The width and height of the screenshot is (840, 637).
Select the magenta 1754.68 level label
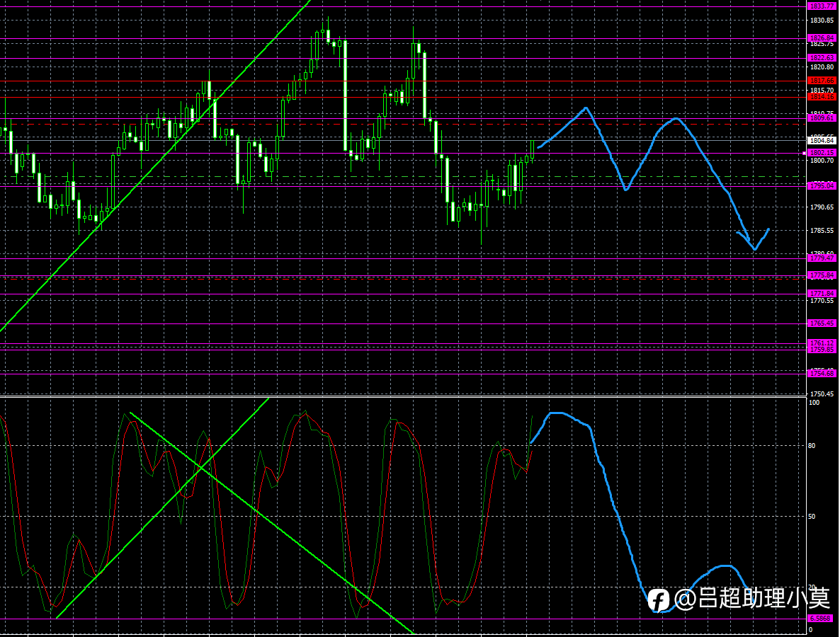click(x=822, y=373)
